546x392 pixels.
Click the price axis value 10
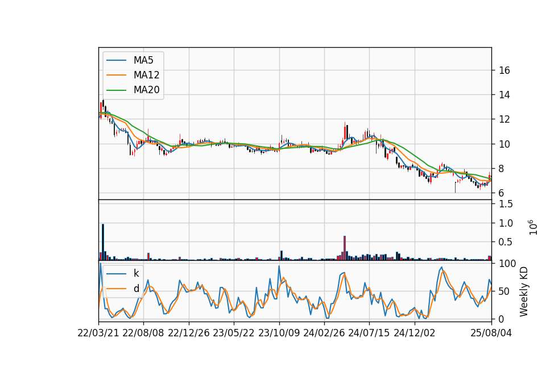(504, 144)
